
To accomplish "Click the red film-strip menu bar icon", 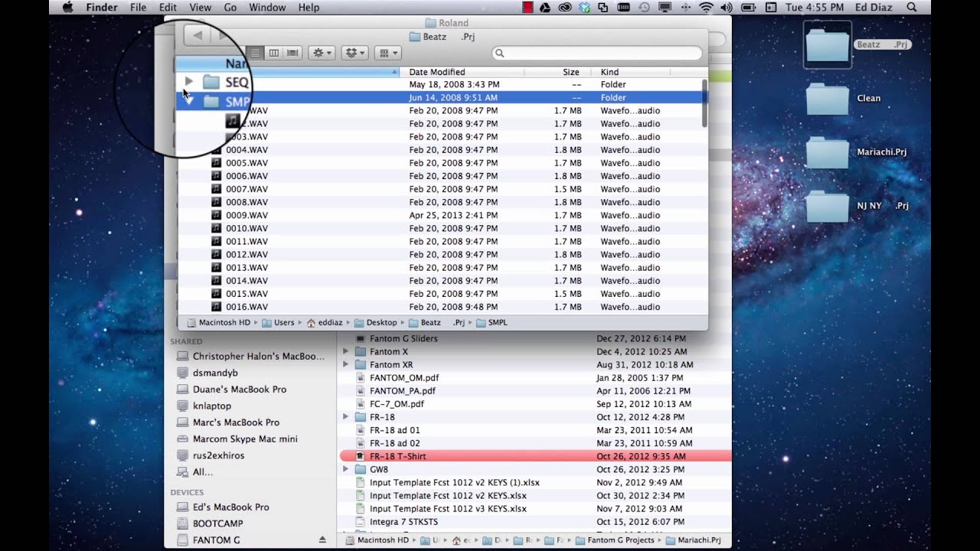I will [528, 8].
